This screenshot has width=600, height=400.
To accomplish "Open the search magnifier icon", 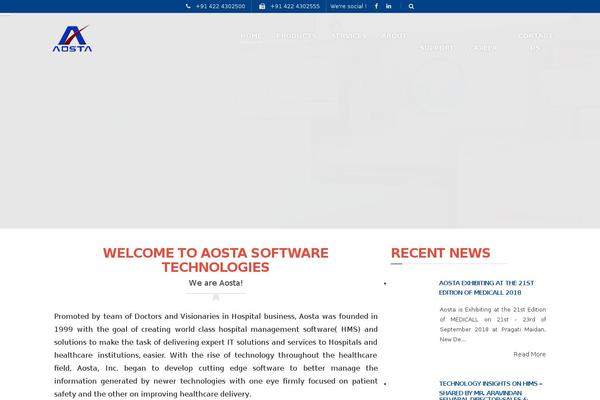I will point(411,6).
